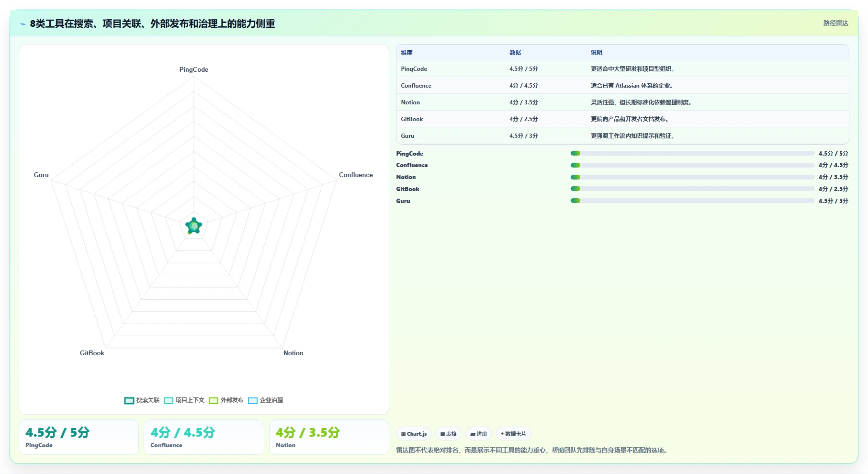The image size is (868, 474).
Task: Select the Confluence cell in the table
Action: pos(416,86)
